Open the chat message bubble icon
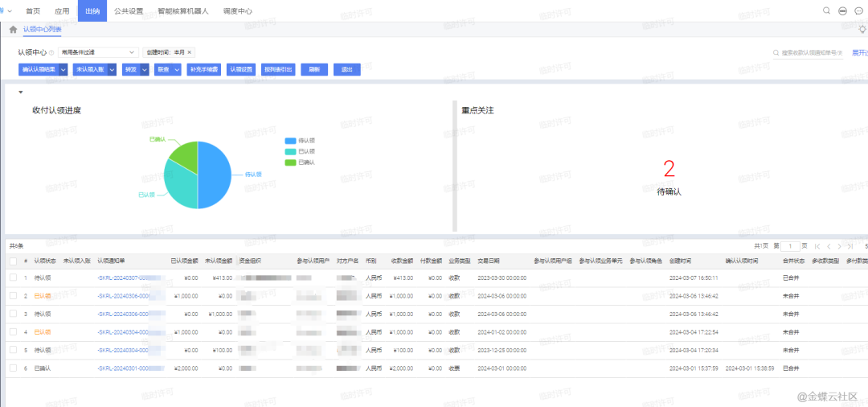 [858, 11]
